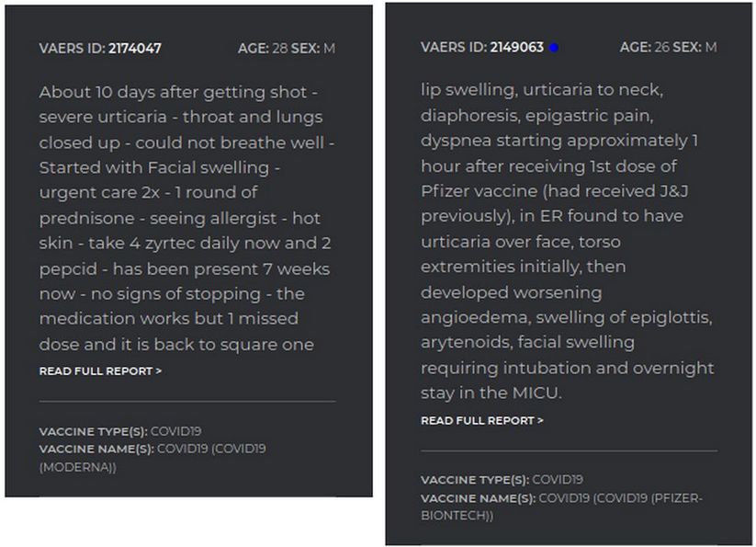This screenshot has height=547, width=756.
Task: Click the word MICU in the report
Action: point(536,393)
